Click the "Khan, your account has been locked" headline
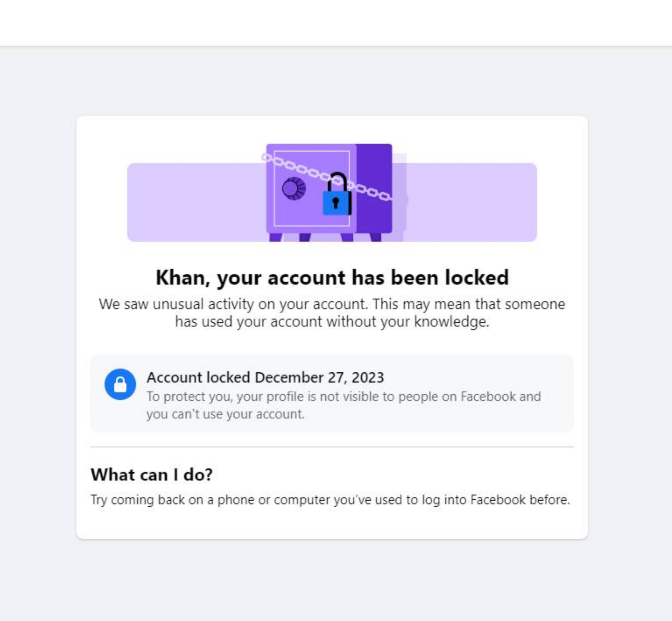The image size is (672, 621). tap(332, 277)
